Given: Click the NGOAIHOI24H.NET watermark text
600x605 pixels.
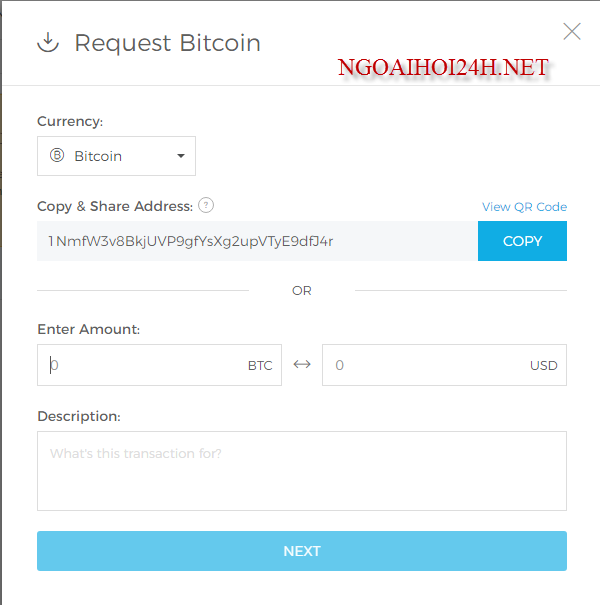Looking at the screenshot, I should 443,68.
